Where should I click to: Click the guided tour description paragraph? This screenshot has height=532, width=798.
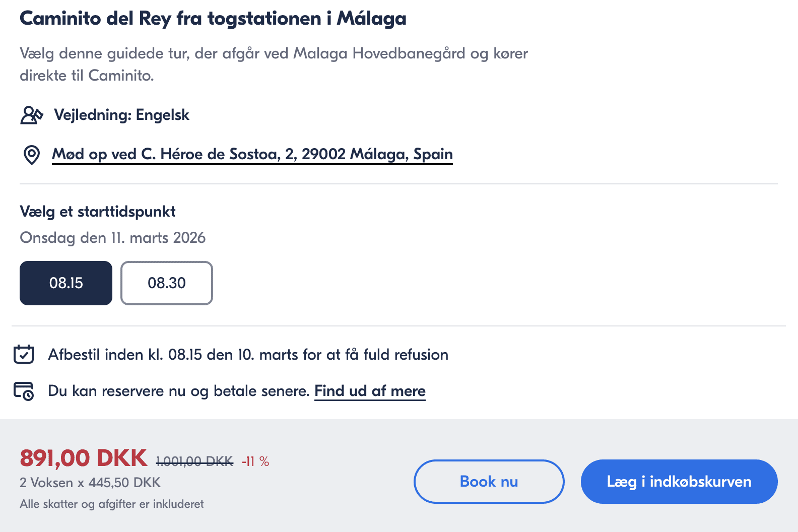[x=274, y=64]
